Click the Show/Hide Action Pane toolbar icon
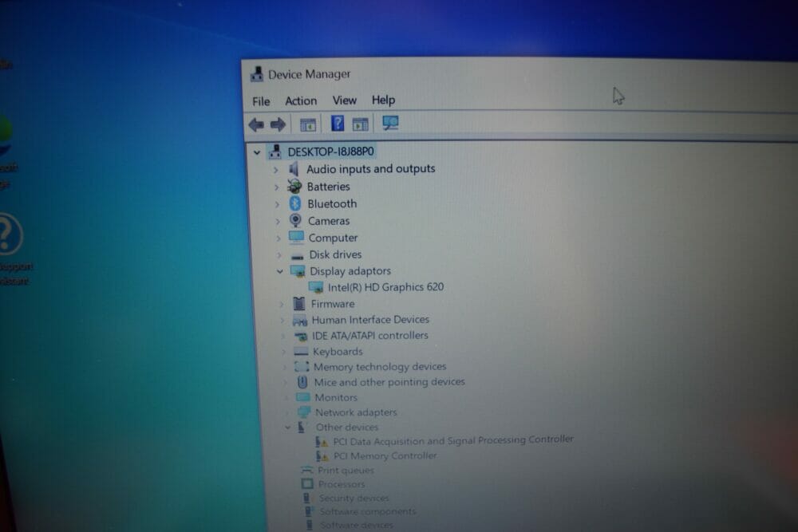 tap(361, 124)
